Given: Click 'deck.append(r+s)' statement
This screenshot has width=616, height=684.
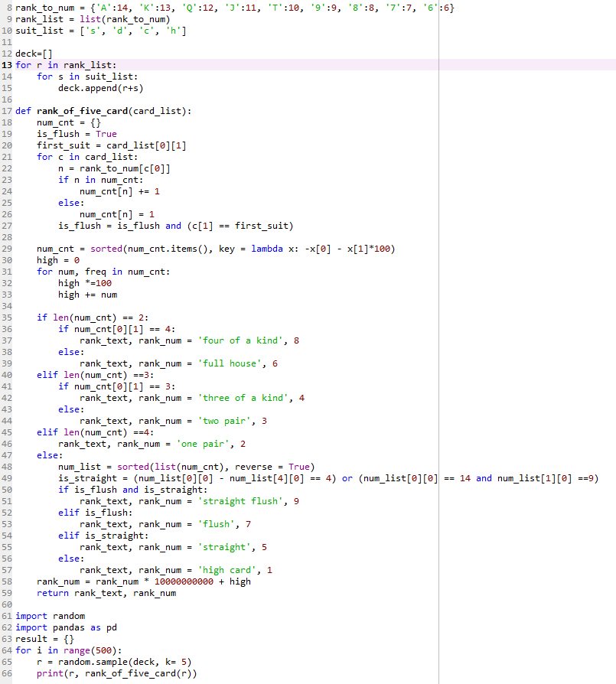Looking at the screenshot, I should coord(101,88).
